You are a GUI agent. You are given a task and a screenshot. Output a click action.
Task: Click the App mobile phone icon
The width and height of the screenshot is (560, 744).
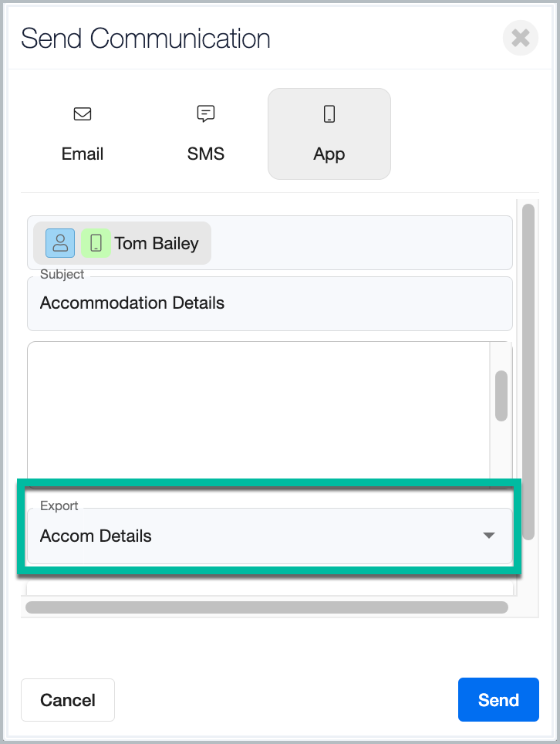point(329,114)
